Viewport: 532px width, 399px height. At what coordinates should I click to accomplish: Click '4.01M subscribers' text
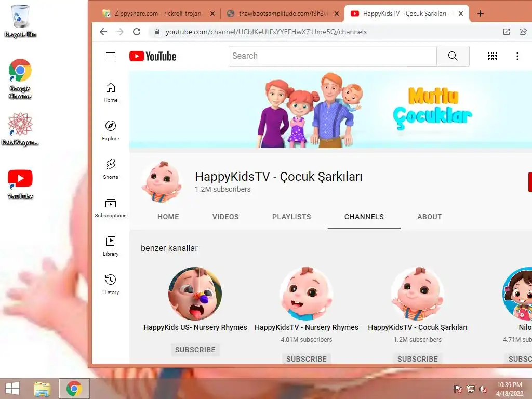(x=307, y=340)
